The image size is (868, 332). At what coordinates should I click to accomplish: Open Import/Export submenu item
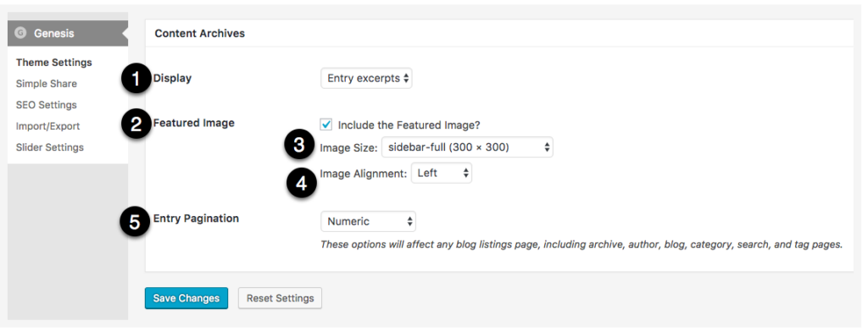click(x=47, y=126)
